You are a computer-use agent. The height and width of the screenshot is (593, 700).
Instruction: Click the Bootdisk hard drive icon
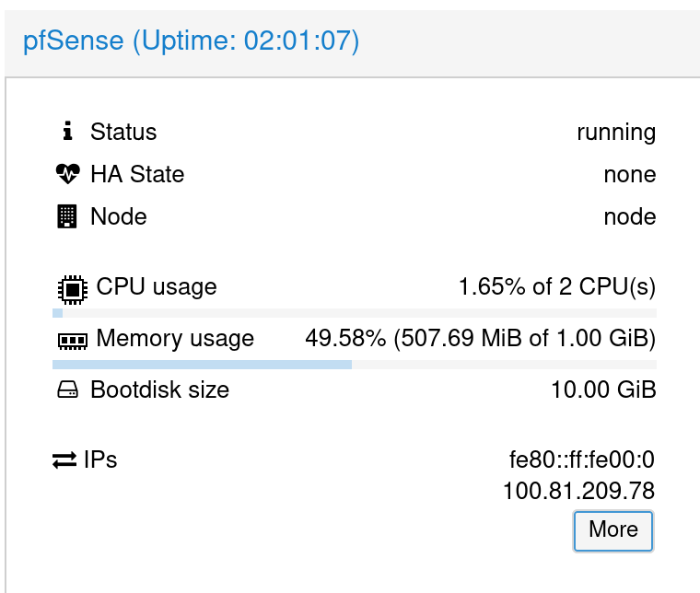[x=68, y=390]
